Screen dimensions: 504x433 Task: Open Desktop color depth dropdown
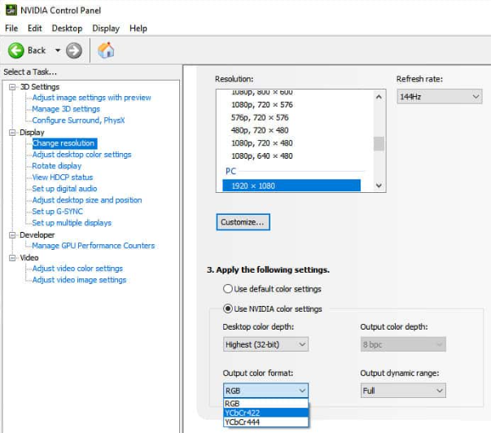tap(265, 344)
